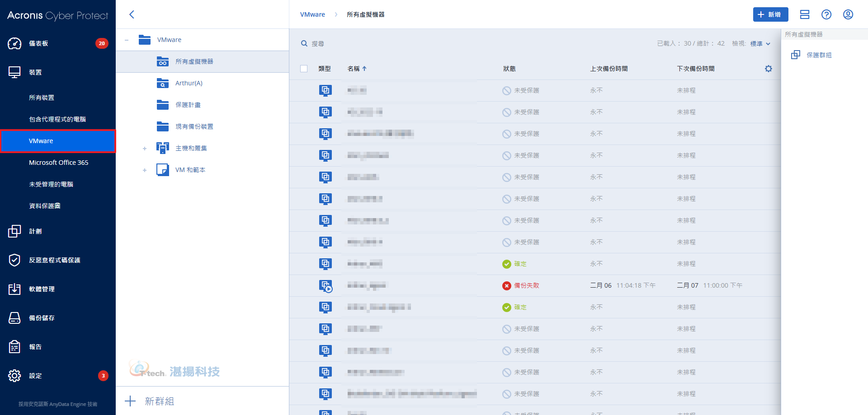Viewport: 868px width, 415px height.
Task: Click the 新增 add button
Action: point(770,14)
